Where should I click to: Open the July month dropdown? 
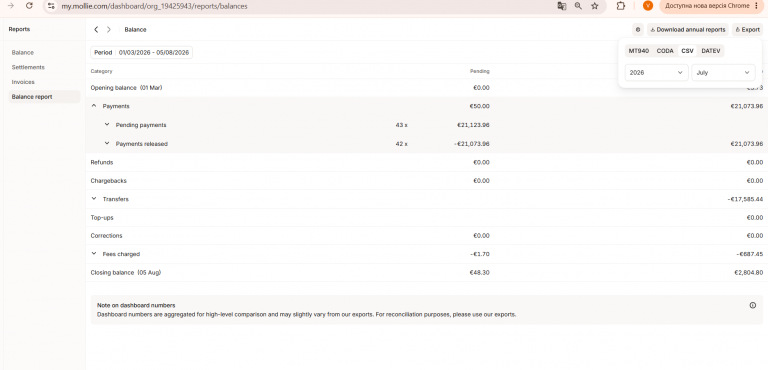pyautogui.click(x=723, y=73)
